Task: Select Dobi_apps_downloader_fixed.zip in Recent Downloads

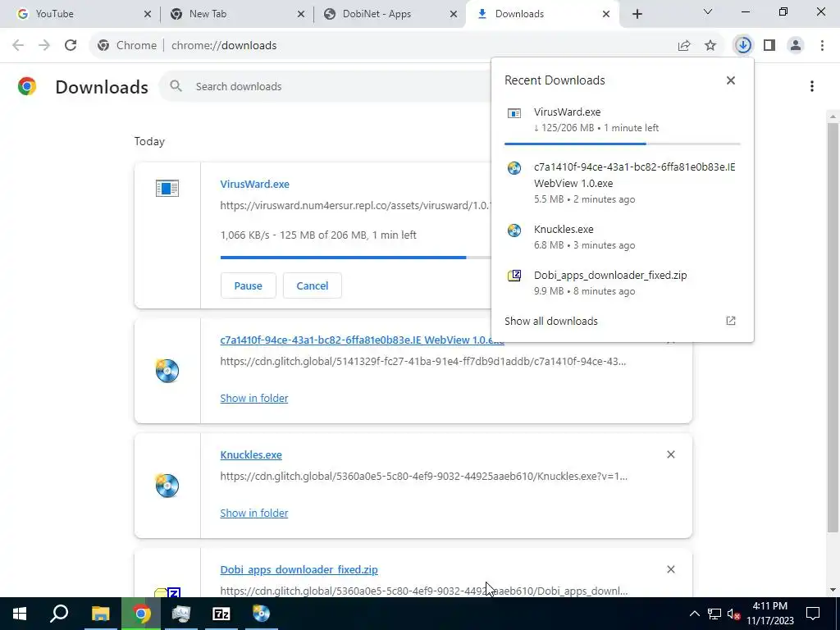Action: click(x=623, y=283)
